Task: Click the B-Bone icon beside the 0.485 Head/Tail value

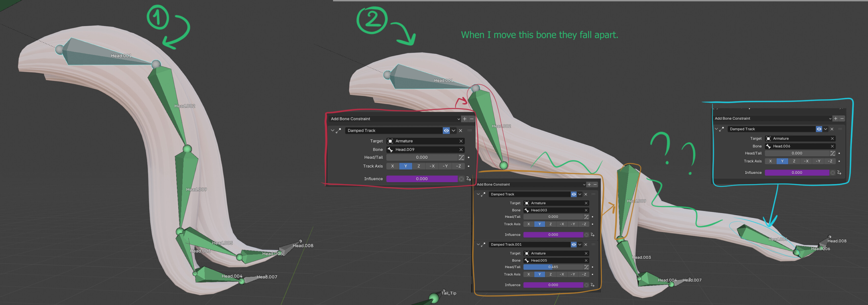Action: tap(586, 267)
